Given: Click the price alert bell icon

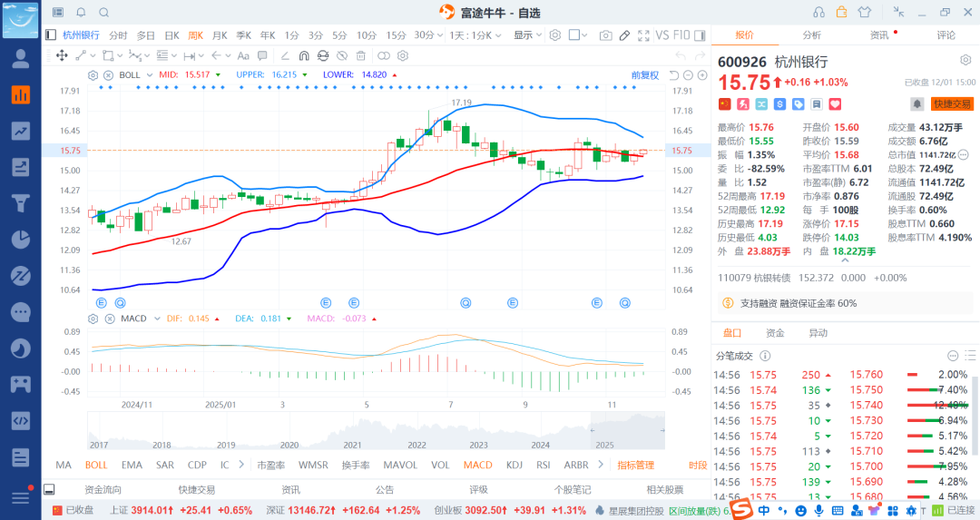Looking at the screenshot, I should [916, 104].
